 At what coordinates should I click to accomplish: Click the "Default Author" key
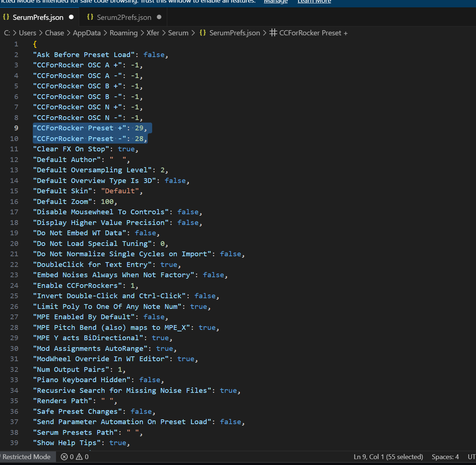67,160
